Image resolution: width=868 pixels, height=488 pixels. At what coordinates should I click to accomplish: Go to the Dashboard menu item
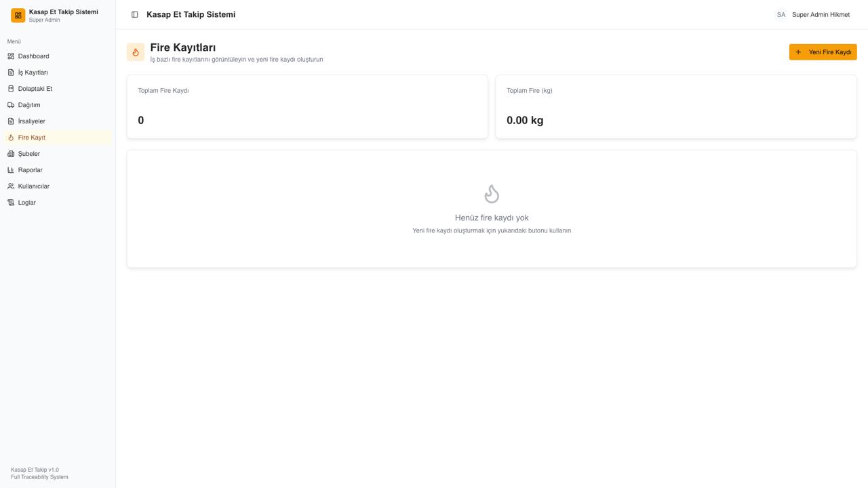(33, 56)
